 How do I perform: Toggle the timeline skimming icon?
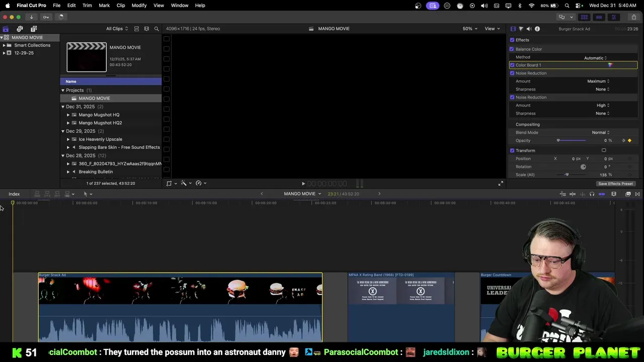(x=573, y=194)
